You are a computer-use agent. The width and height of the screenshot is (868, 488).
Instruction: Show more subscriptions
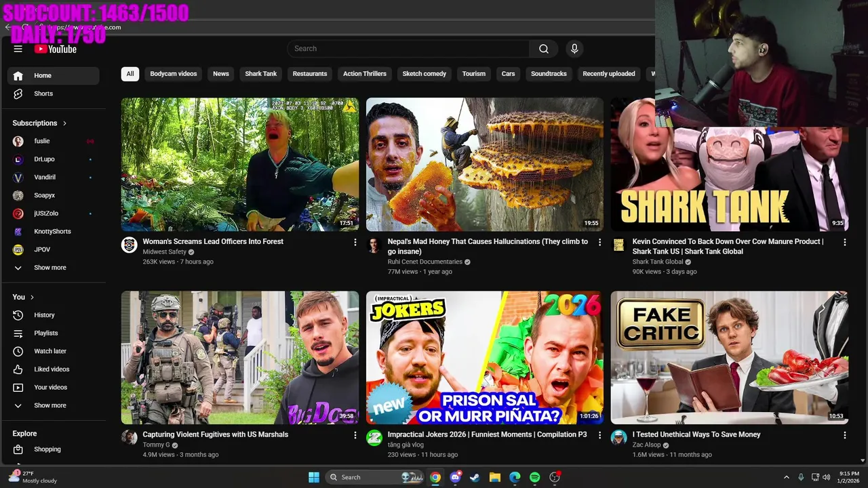(54, 268)
